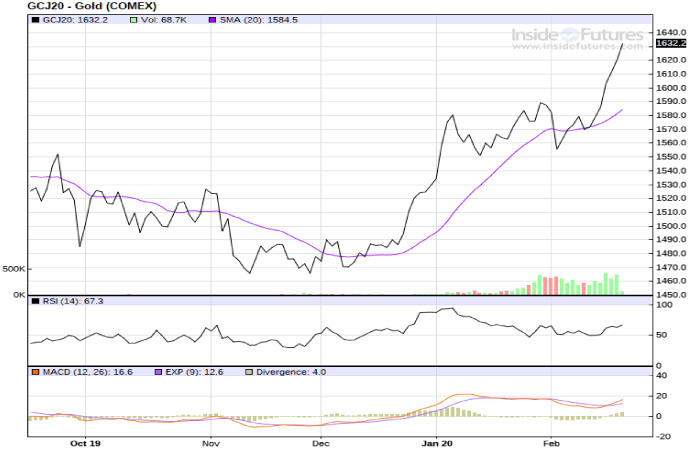Viewport: 688px width, 450px height.
Task: Click the RSI (14) legend swatch
Action: 33,300
